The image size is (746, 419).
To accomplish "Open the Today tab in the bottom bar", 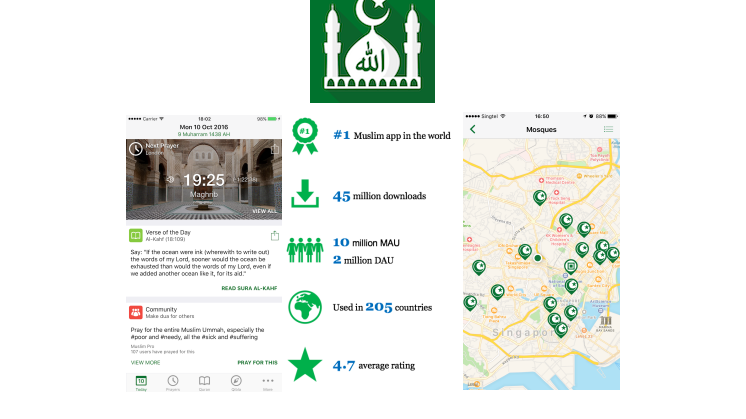I will coord(141,383).
